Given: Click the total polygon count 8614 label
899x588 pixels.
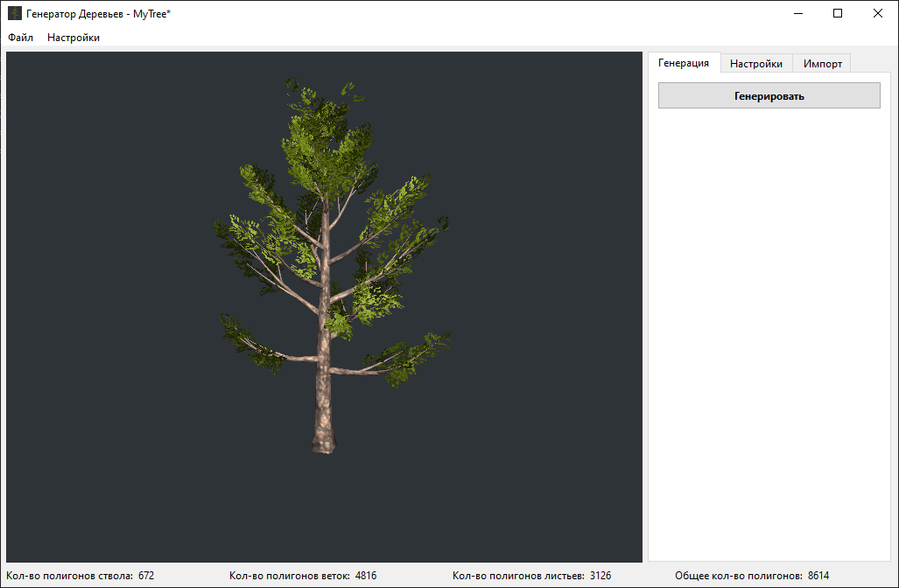Looking at the screenshot, I should click(x=752, y=576).
